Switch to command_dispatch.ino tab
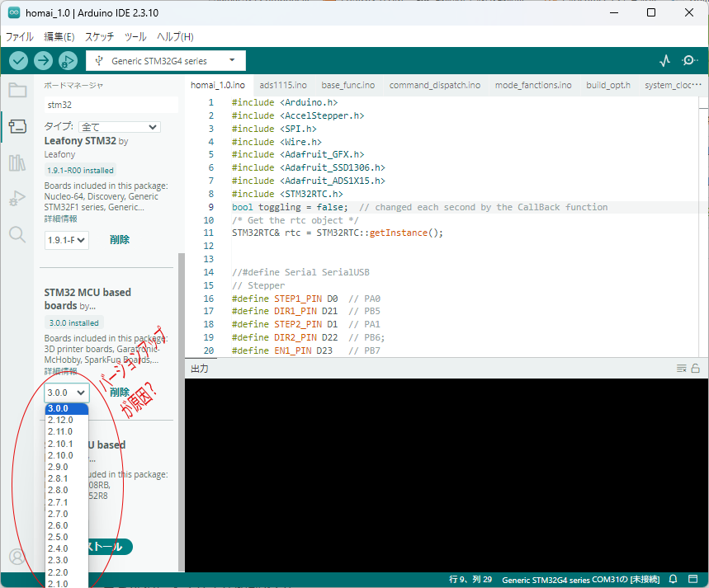709x588 pixels. click(x=435, y=85)
